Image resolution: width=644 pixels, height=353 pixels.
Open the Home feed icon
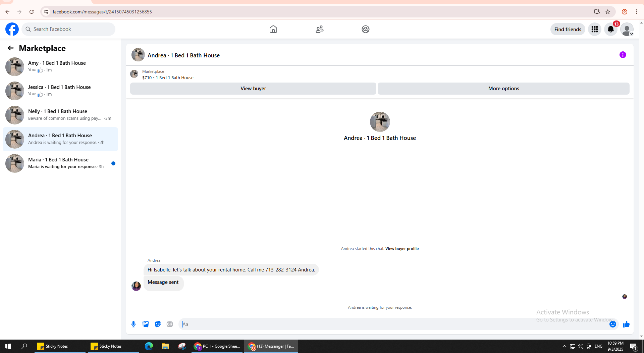(x=273, y=29)
